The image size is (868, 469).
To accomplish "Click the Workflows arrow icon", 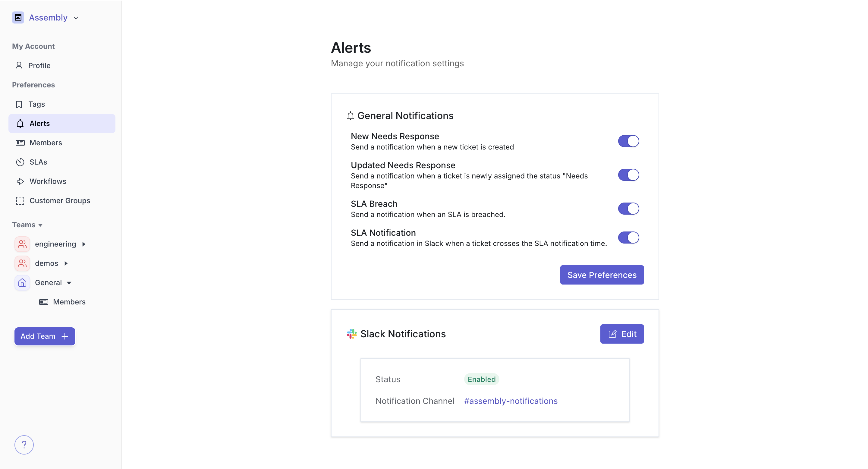I will coord(20,181).
